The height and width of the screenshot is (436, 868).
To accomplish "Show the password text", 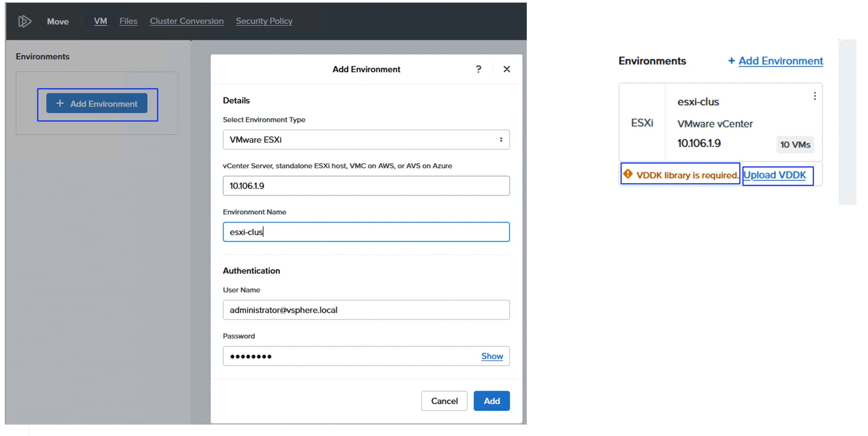I will point(492,356).
